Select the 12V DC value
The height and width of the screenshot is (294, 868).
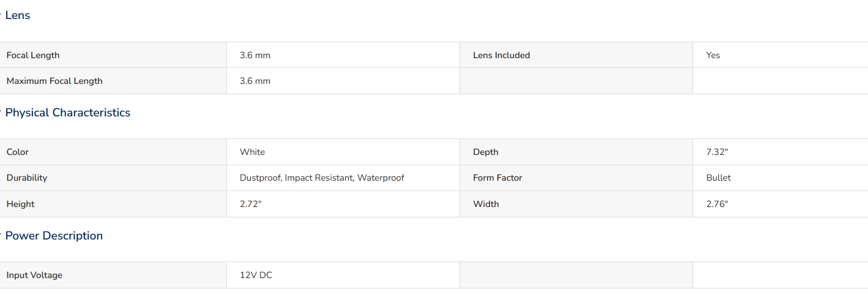[256, 275]
